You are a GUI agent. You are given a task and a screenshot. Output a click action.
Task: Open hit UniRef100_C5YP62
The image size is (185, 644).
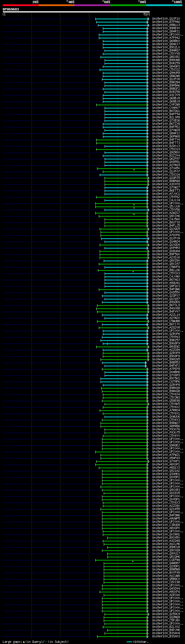(166, 197)
